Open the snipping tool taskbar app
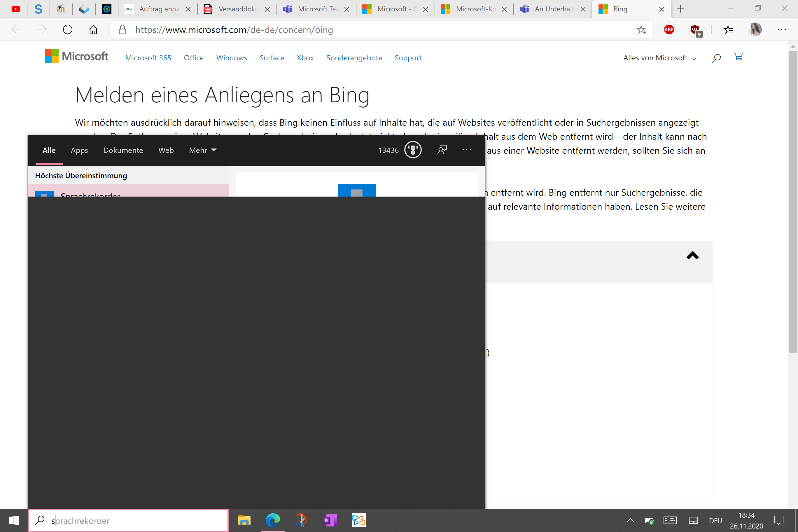The image size is (798, 532). click(x=301, y=520)
